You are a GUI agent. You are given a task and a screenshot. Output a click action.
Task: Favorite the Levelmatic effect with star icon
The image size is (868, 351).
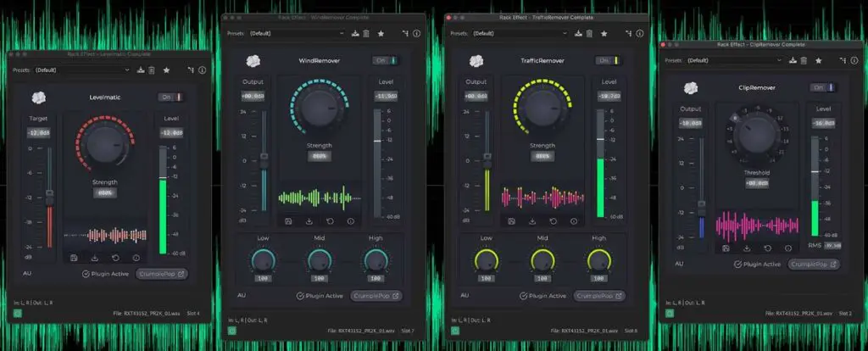pyautogui.click(x=166, y=70)
